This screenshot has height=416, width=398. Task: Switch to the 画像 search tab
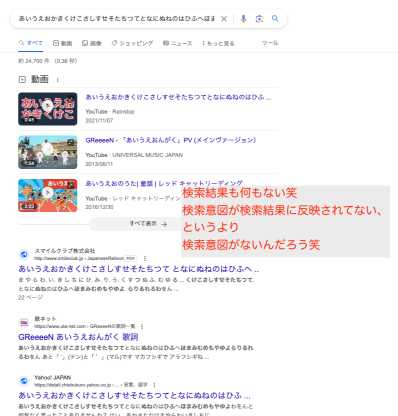pyautogui.click(x=92, y=43)
